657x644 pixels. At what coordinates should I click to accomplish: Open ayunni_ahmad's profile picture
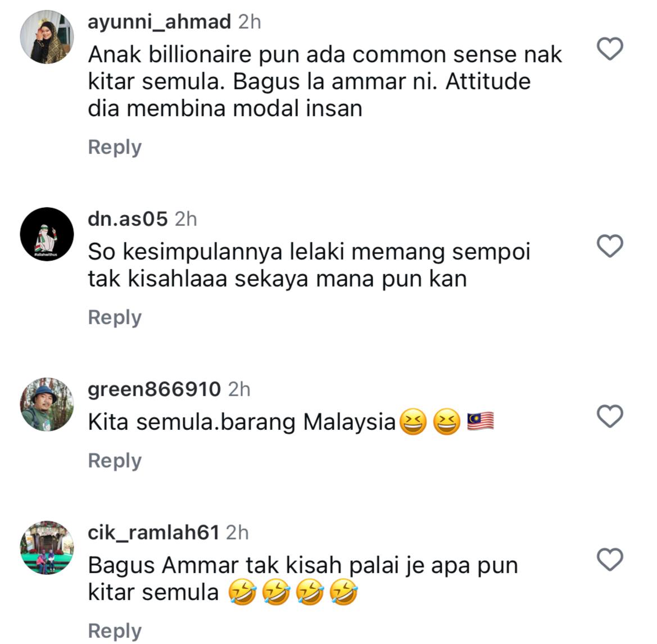tap(47, 37)
